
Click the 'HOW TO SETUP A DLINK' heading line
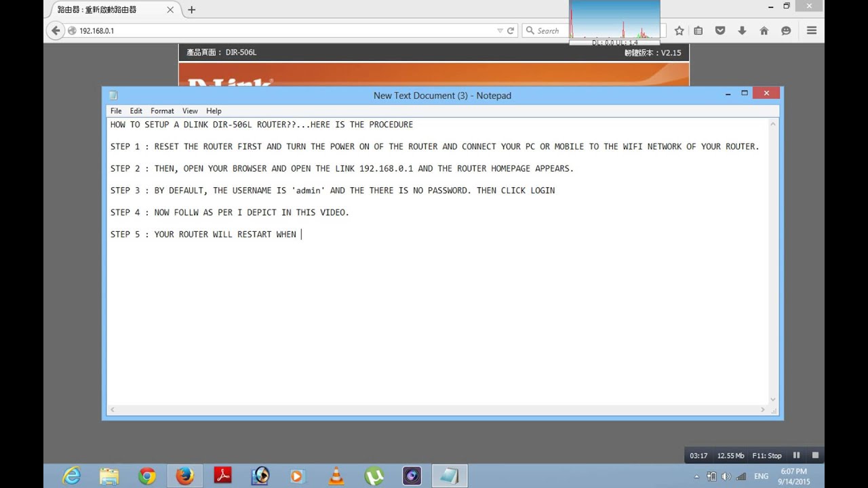(x=262, y=125)
